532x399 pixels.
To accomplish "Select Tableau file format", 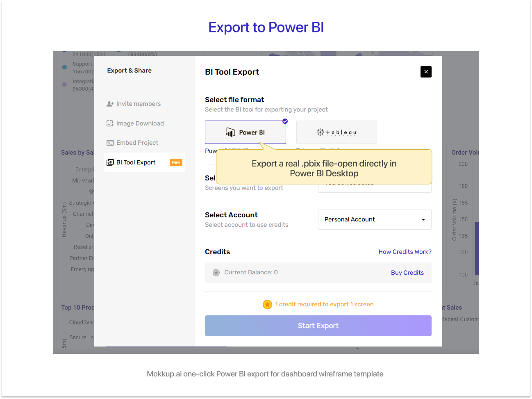I will tap(336, 132).
